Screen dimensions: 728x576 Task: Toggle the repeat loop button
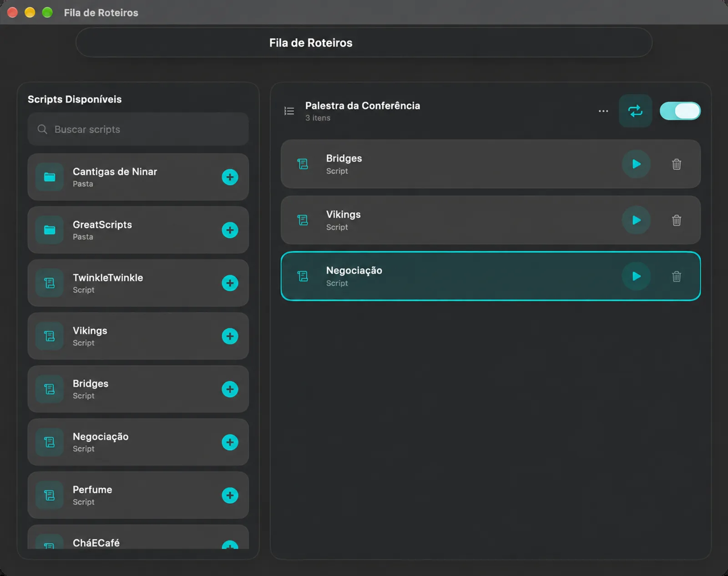click(x=635, y=111)
